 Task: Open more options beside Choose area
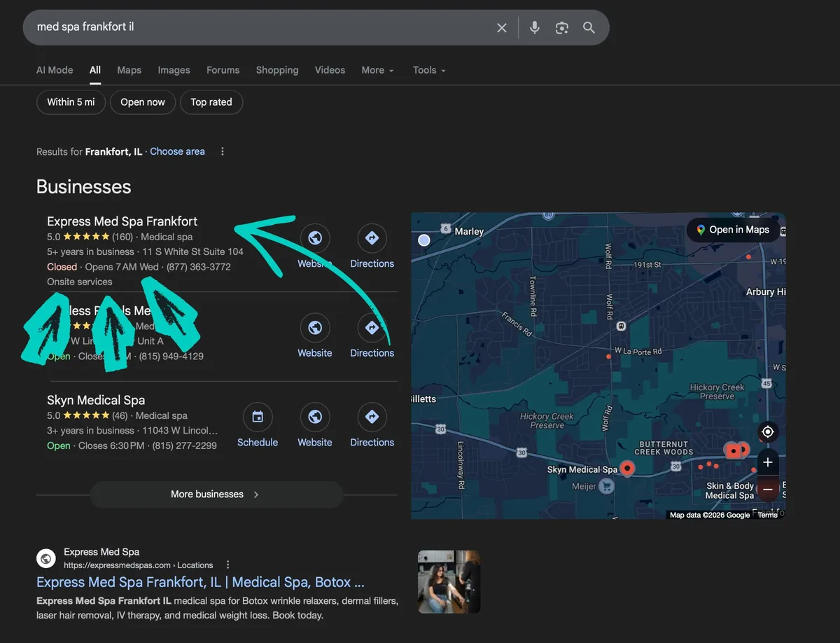(x=223, y=151)
